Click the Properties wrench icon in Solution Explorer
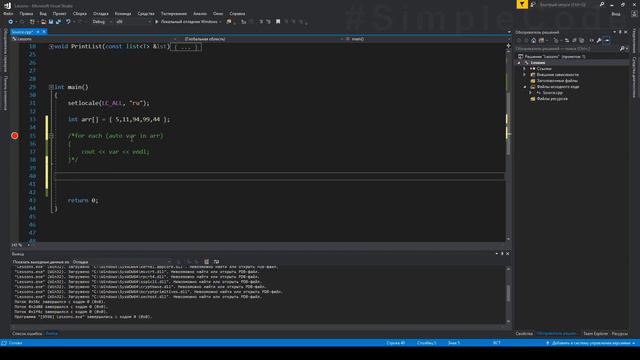This screenshot has height=360, width=640. click(599, 40)
